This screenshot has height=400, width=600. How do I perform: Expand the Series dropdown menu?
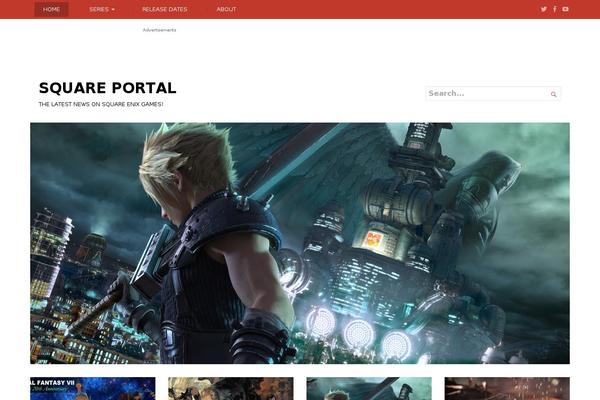pyautogui.click(x=102, y=9)
